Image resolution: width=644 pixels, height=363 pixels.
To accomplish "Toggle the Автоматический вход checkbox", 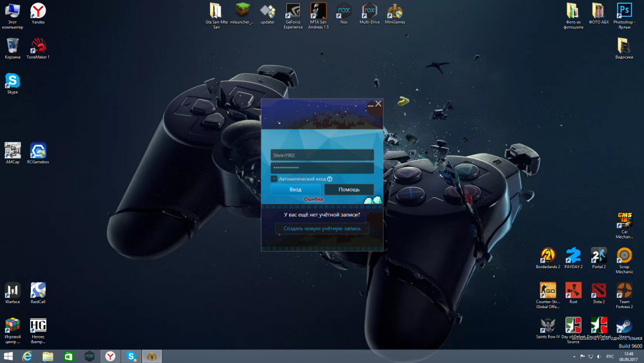I will tap(274, 179).
